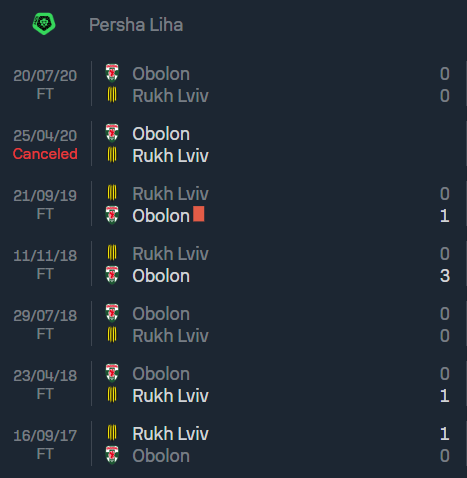Click Obolon crest in 23/04/18 match

point(112,373)
